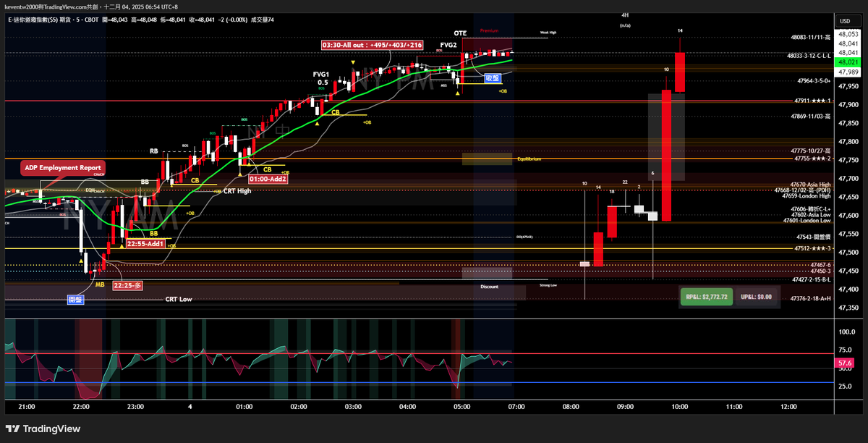
Task: Click the green 48,021 price tag
Action: [848, 62]
